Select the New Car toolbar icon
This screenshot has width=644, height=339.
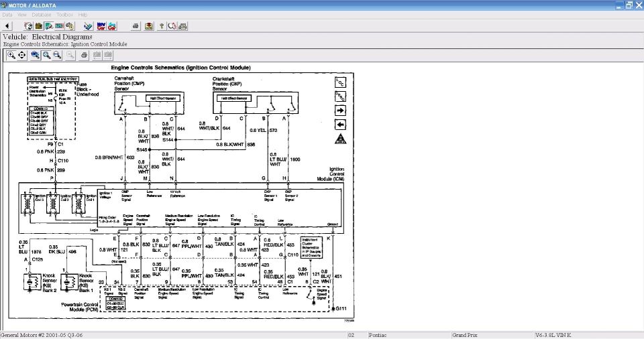pyautogui.click(x=101, y=26)
